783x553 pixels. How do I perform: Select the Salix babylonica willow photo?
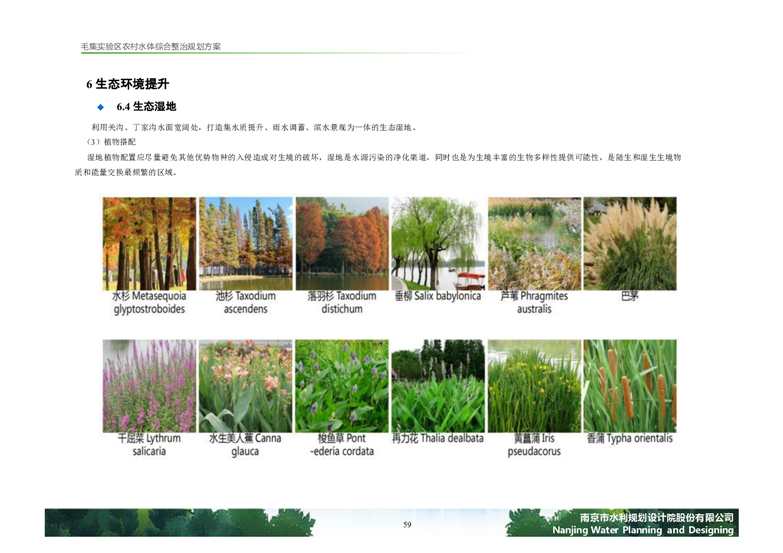point(437,243)
